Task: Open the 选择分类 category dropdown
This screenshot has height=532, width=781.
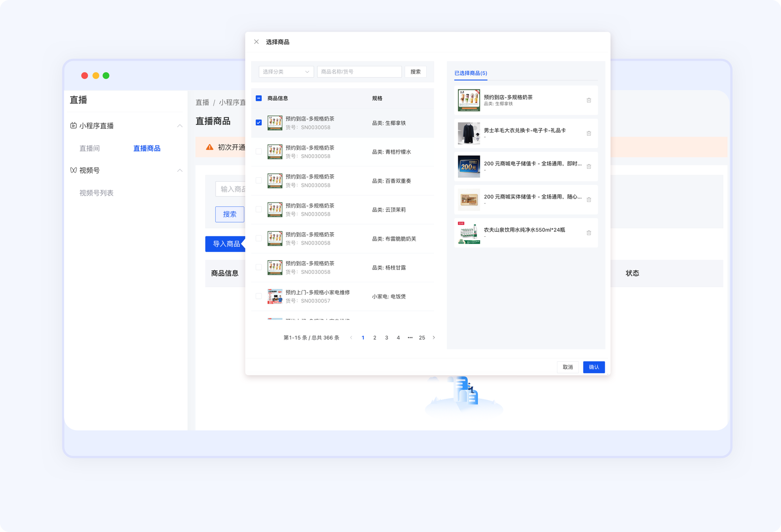Action: (x=286, y=72)
